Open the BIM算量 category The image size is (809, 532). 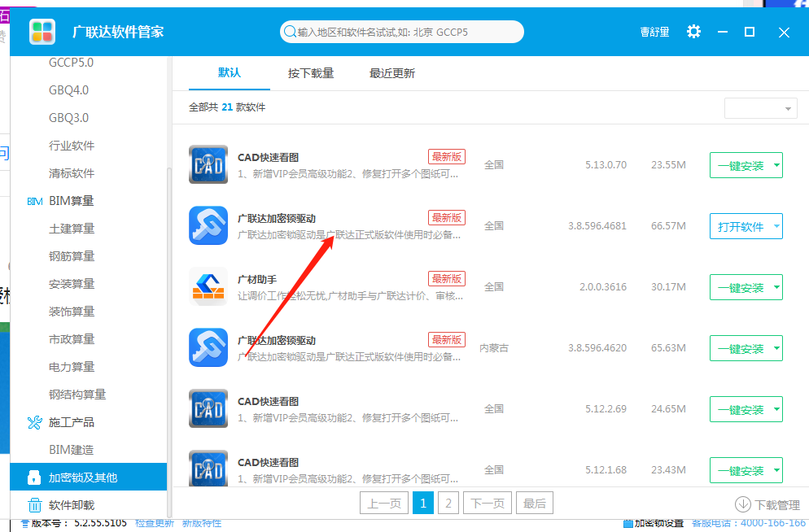pyautogui.click(x=71, y=201)
